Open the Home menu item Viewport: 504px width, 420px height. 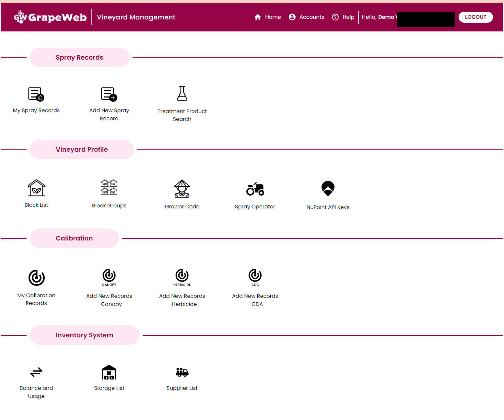(268, 17)
